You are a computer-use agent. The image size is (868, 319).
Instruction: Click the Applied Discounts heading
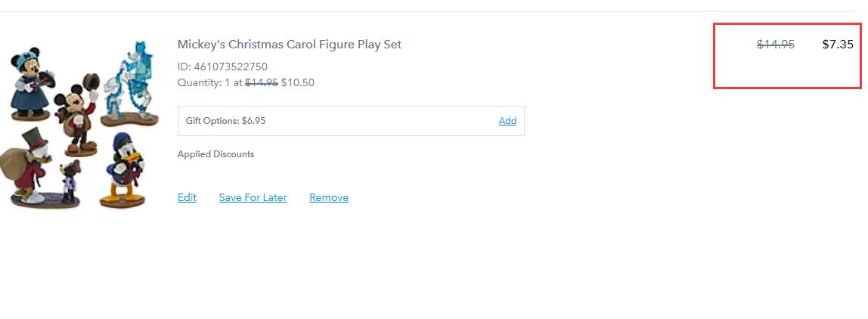click(x=216, y=154)
